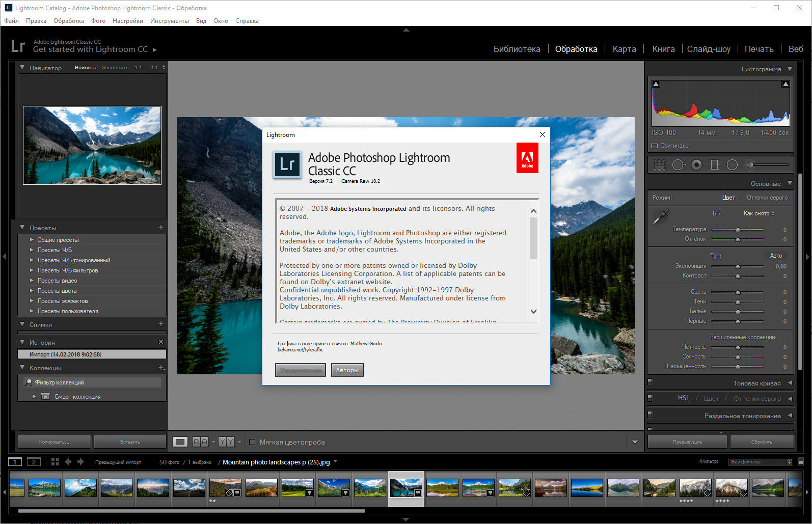Set treatment mode to Цвет
Image resolution: width=812 pixels, height=524 pixels.
728,198
